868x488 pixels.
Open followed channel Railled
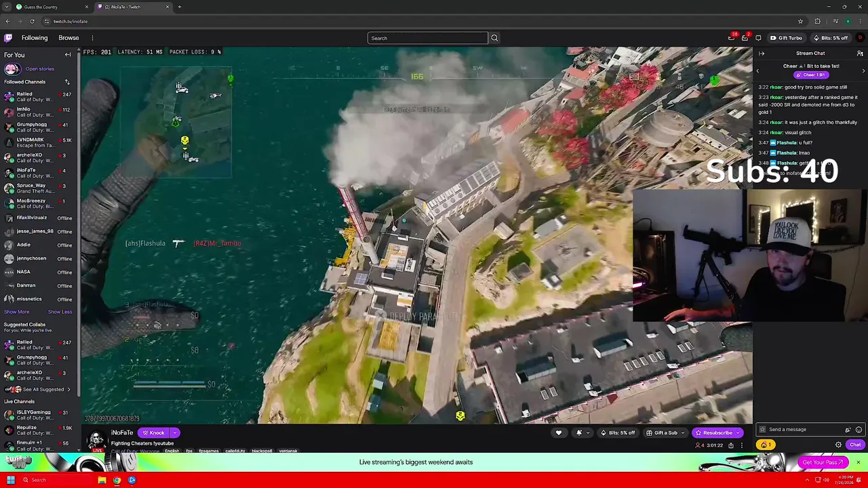pos(39,97)
